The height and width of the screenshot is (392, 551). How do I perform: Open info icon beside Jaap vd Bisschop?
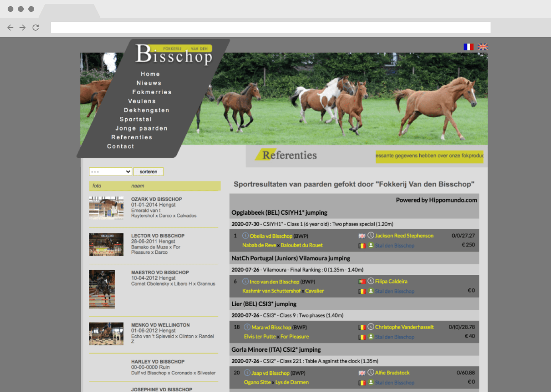click(247, 372)
